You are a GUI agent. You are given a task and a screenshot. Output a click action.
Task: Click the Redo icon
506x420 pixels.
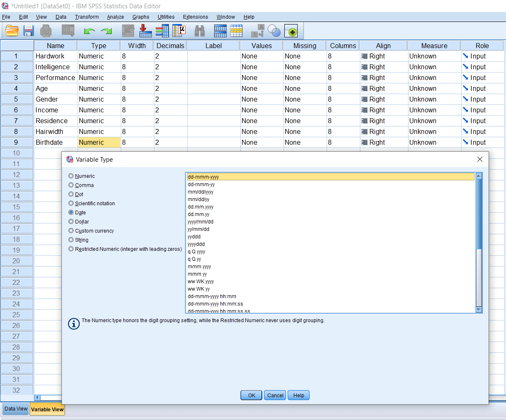(106, 30)
